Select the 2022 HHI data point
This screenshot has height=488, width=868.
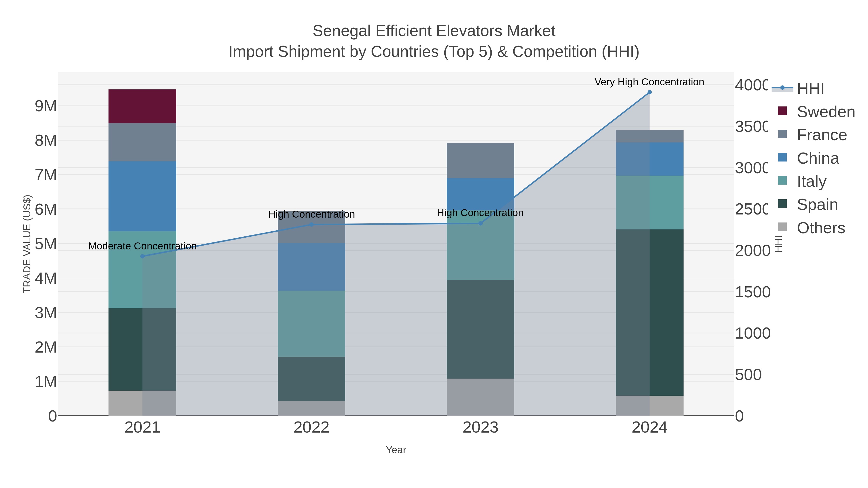[x=311, y=225]
